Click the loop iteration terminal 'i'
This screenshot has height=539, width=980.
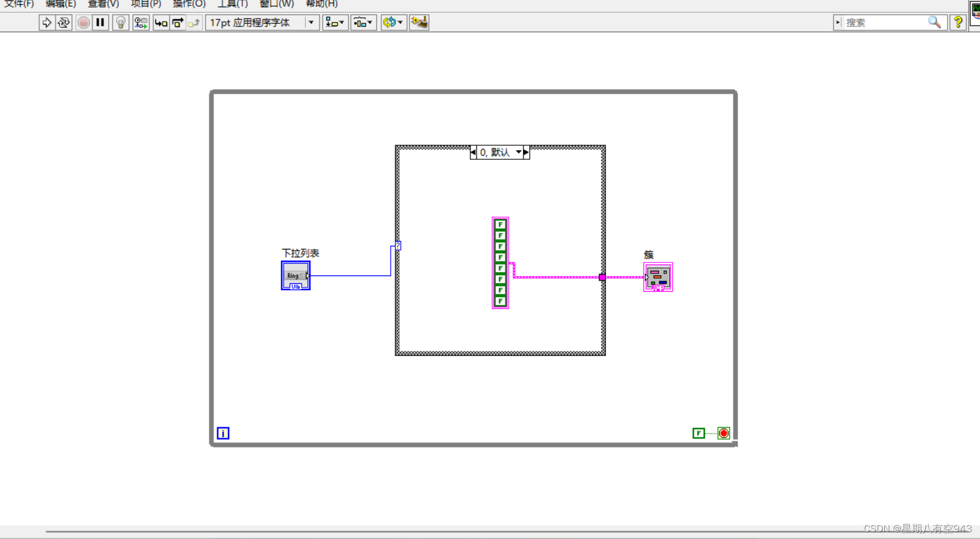[223, 433]
